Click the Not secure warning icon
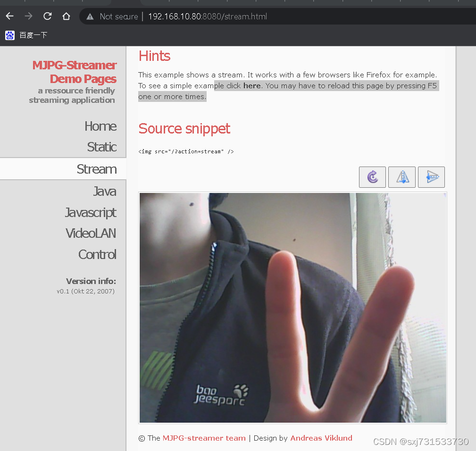 (90, 17)
